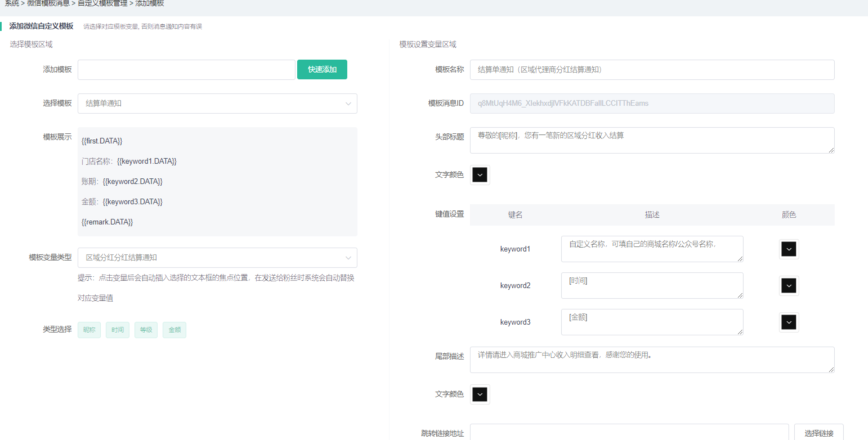
Task: Go to 微信模板消息 in breadcrumb
Action: [48, 3]
